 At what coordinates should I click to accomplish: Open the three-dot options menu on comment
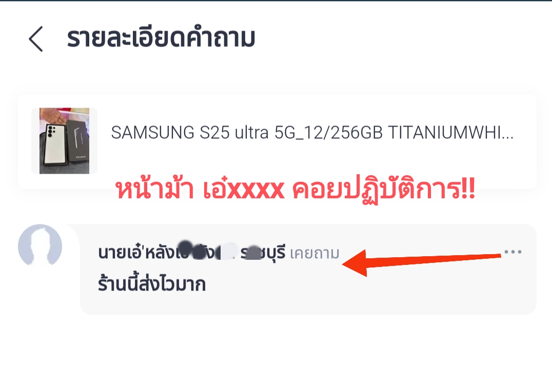[512, 252]
